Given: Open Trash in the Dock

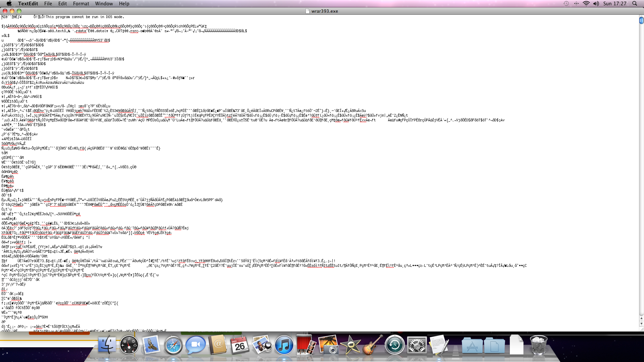Looking at the screenshot, I should (538, 346).
